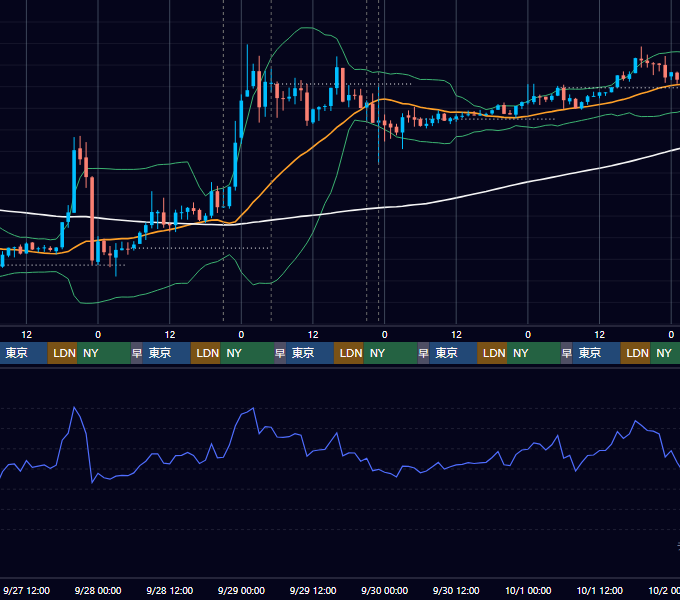Click the 9/29 12:00 date label
The height and width of the screenshot is (600, 680).
point(313,590)
